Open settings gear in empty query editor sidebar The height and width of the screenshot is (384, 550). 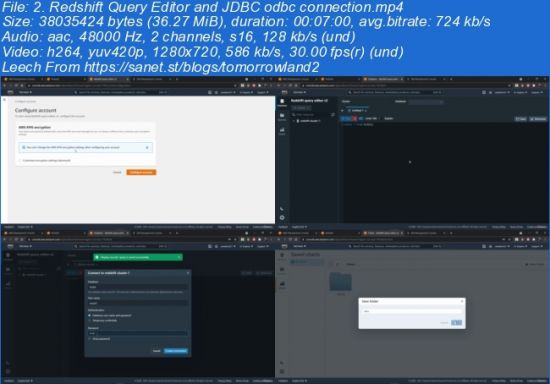282,217
